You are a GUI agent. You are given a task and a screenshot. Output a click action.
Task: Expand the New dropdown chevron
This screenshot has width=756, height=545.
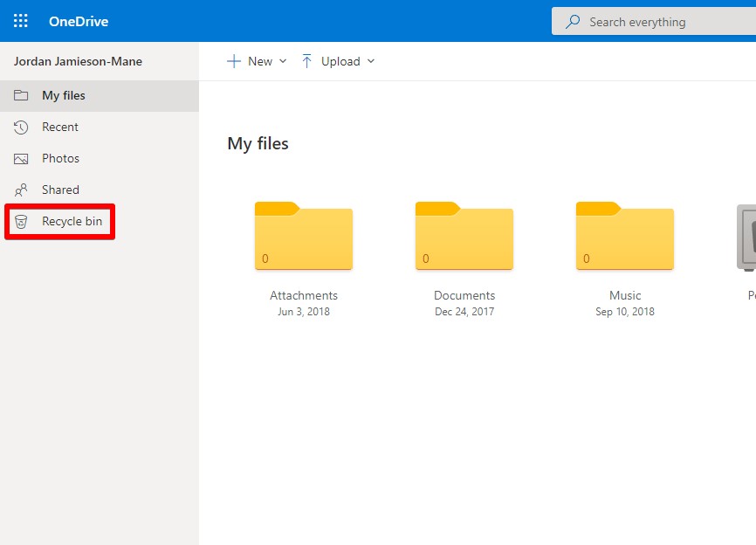tap(283, 61)
